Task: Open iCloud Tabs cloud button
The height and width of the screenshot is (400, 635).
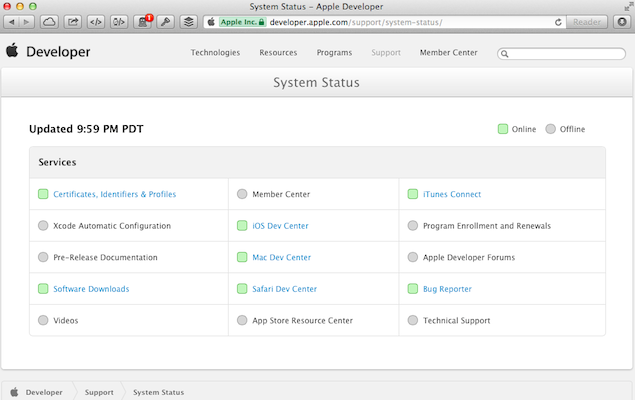Action: pos(49,22)
